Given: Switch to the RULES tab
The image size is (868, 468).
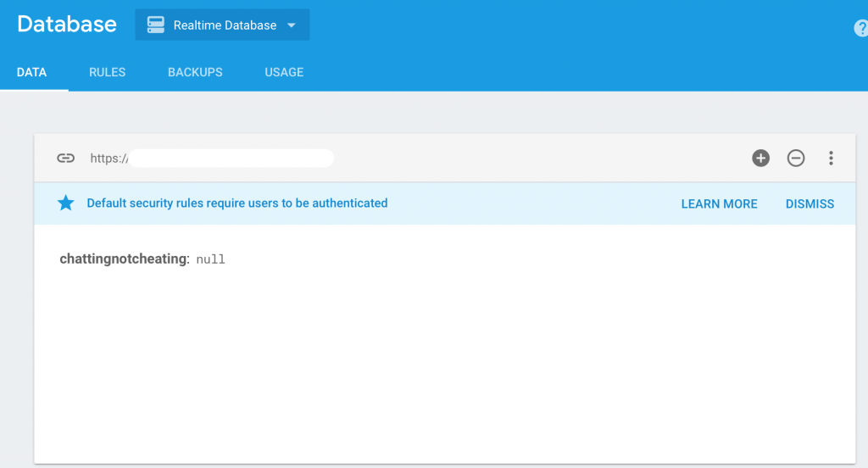Looking at the screenshot, I should (x=108, y=73).
